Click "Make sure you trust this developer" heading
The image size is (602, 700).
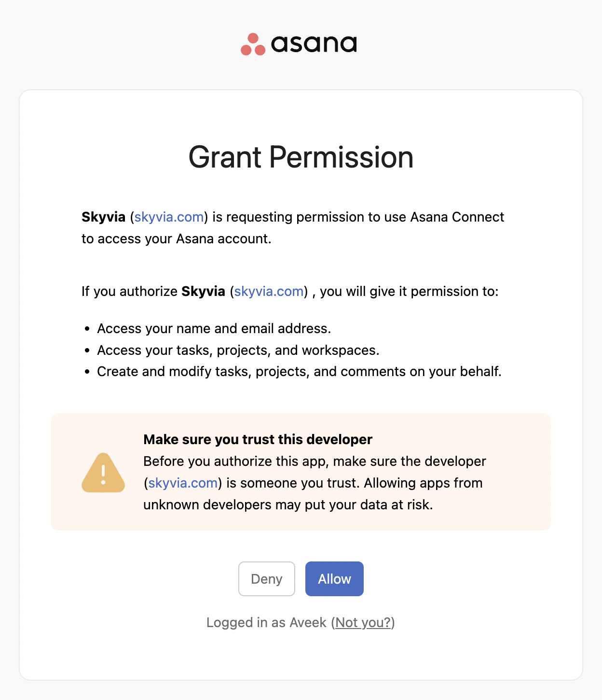(x=258, y=439)
